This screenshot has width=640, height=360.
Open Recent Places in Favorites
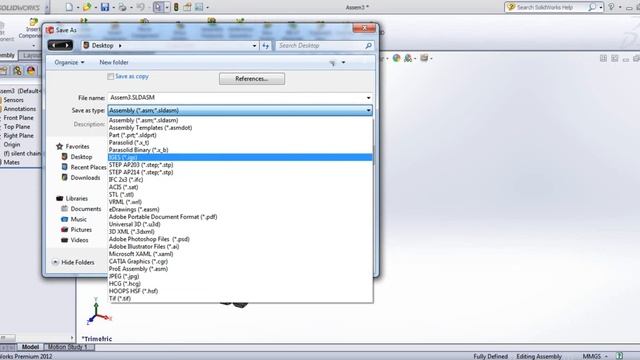[84, 167]
